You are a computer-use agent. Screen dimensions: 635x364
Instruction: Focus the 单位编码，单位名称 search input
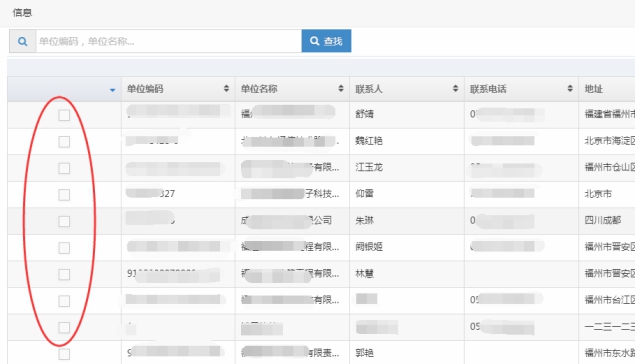coord(168,41)
